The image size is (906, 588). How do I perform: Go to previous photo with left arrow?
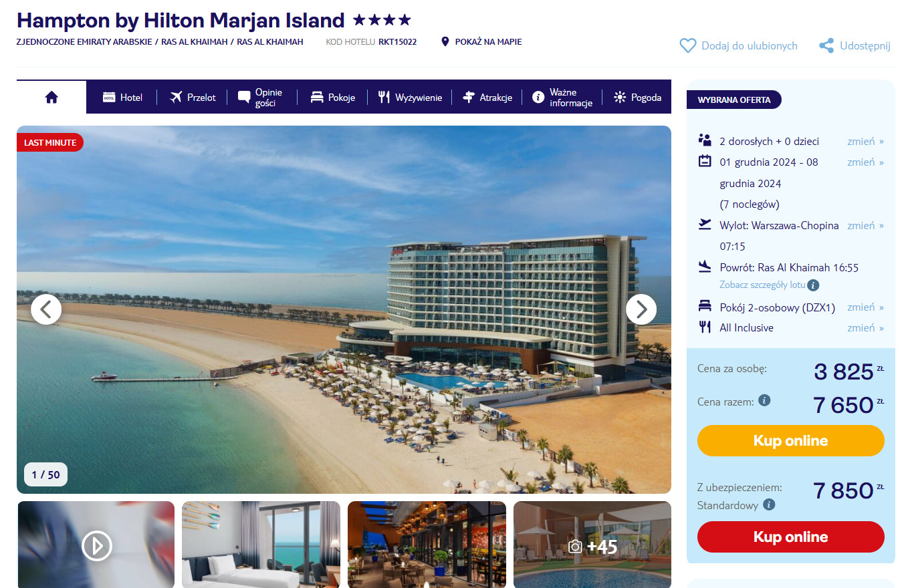pyautogui.click(x=46, y=309)
